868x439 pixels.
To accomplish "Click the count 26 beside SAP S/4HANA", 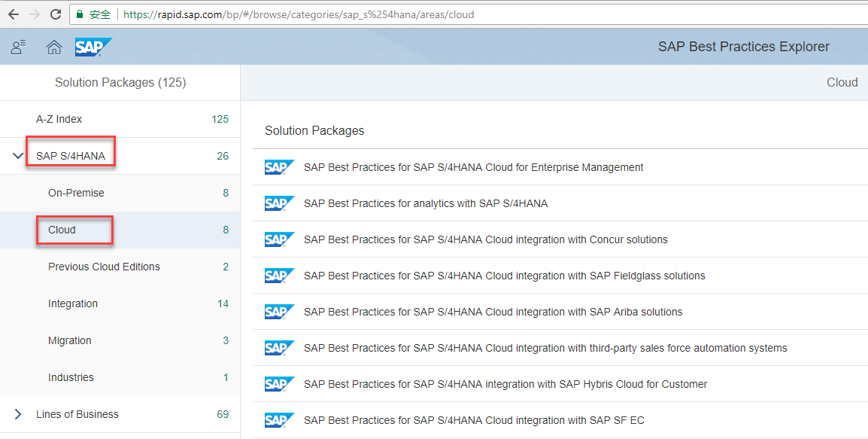I will pyautogui.click(x=223, y=156).
